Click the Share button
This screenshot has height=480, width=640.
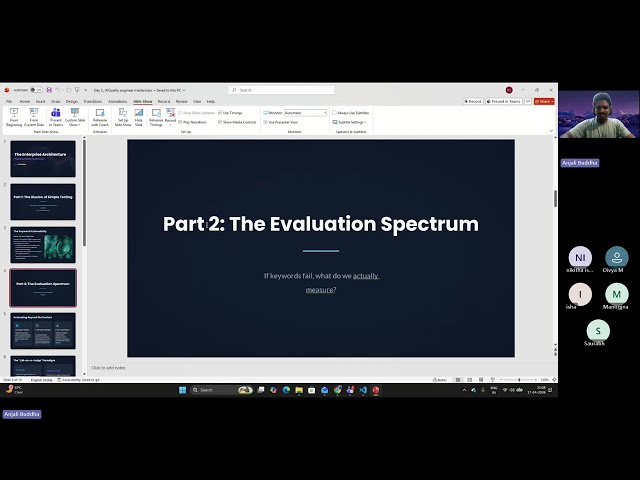pyautogui.click(x=544, y=101)
